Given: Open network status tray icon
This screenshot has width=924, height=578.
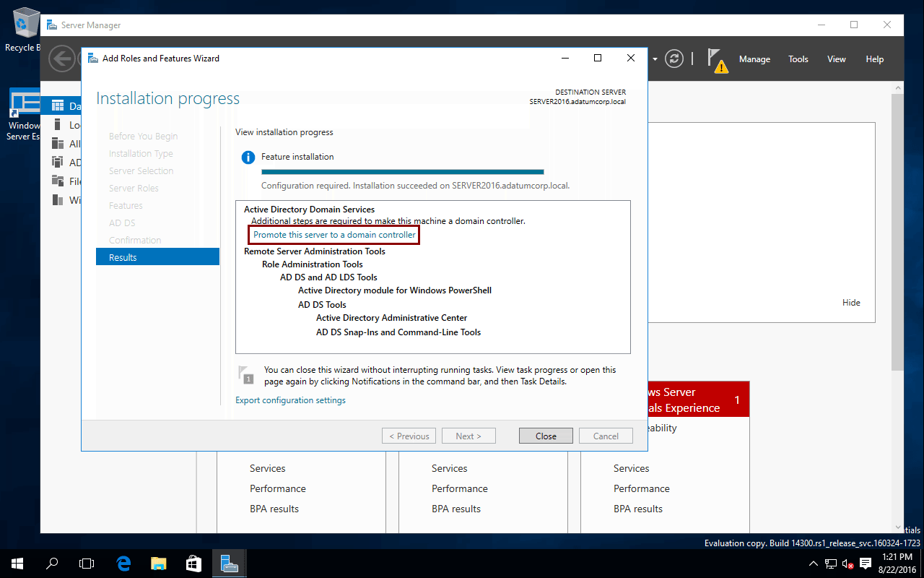Looking at the screenshot, I should pos(831,564).
